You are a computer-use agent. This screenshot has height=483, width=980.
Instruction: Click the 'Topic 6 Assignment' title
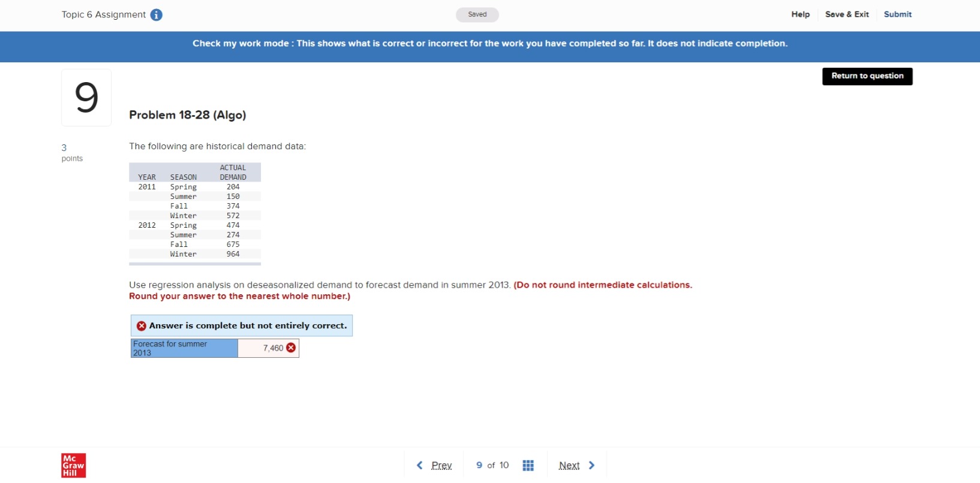tap(104, 14)
